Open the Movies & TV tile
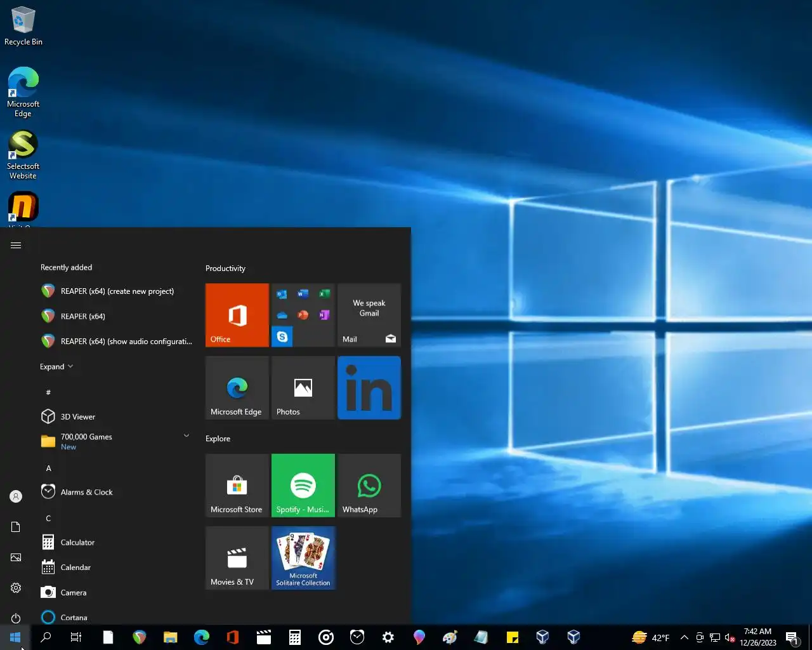The height and width of the screenshot is (650, 812). [237, 558]
